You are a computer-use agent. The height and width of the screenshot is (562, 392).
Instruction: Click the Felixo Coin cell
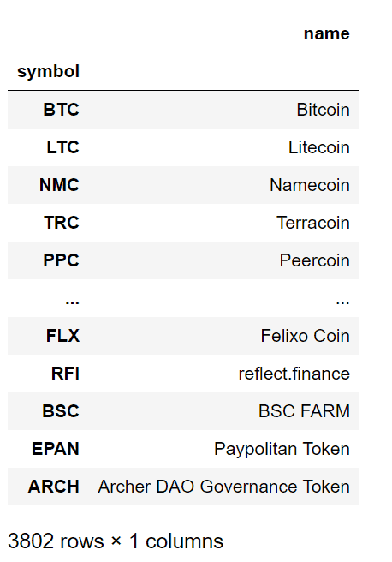(305, 336)
